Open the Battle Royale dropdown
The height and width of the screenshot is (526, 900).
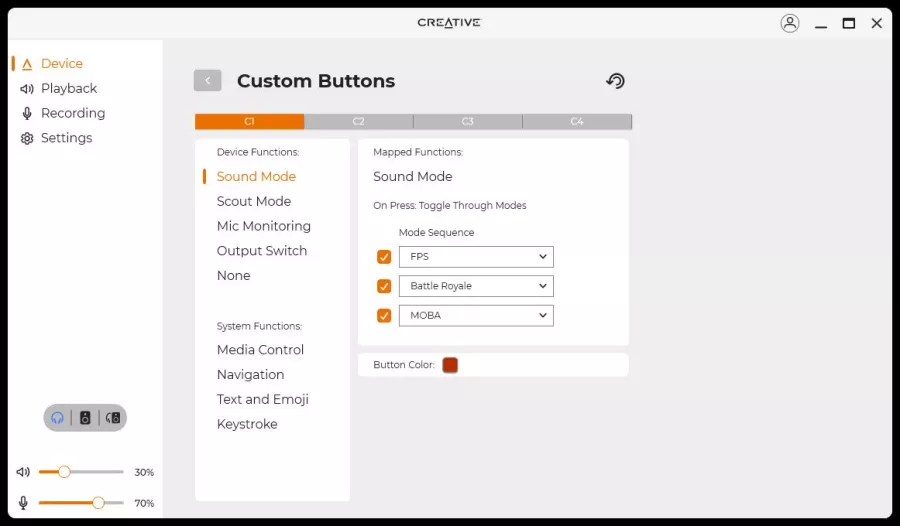[476, 286]
